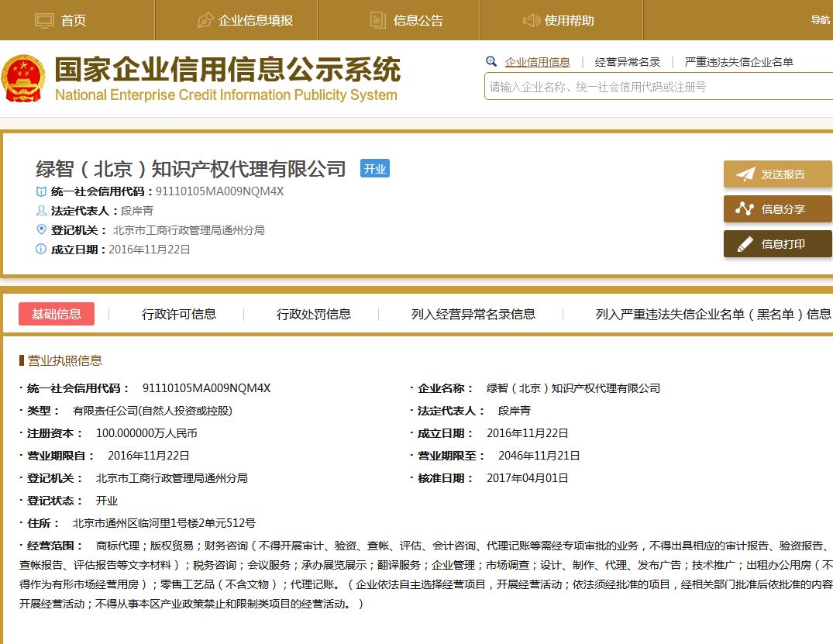Click the 住所 address 北京市通州区临河里1号楼2单元512号
This screenshot has width=833, height=644.
pos(164,523)
